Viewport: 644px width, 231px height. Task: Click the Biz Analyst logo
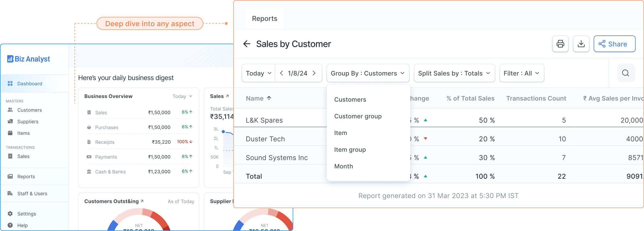[29, 59]
